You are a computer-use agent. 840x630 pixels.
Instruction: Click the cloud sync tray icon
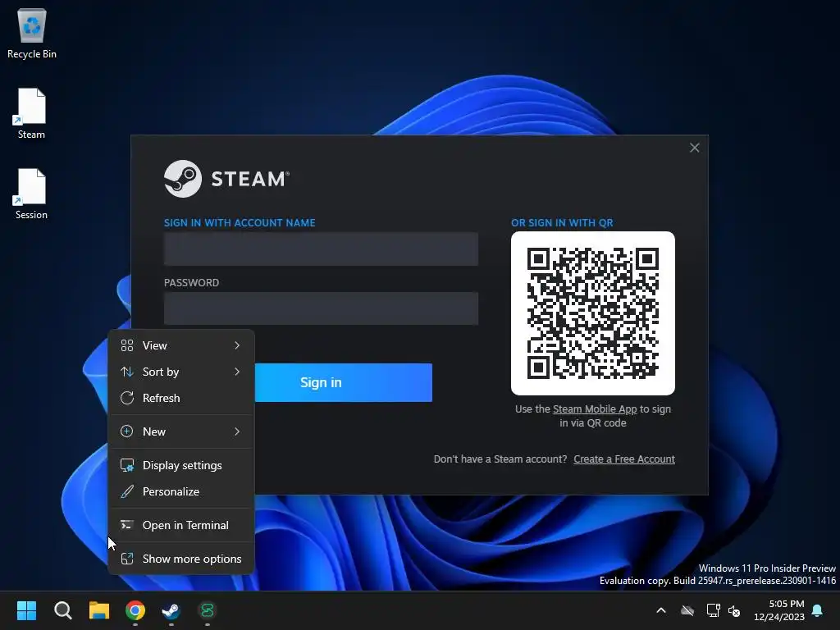[687, 610]
